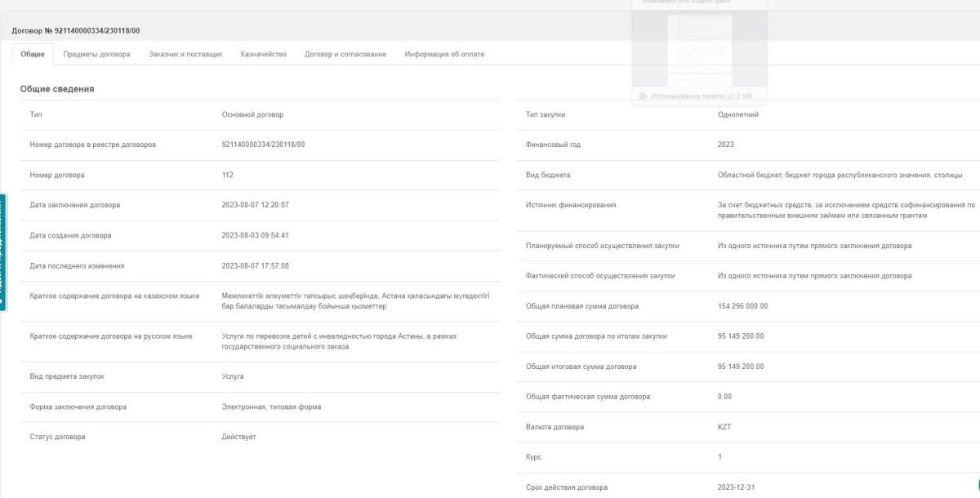Click the KZT currency value

point(726,427)
